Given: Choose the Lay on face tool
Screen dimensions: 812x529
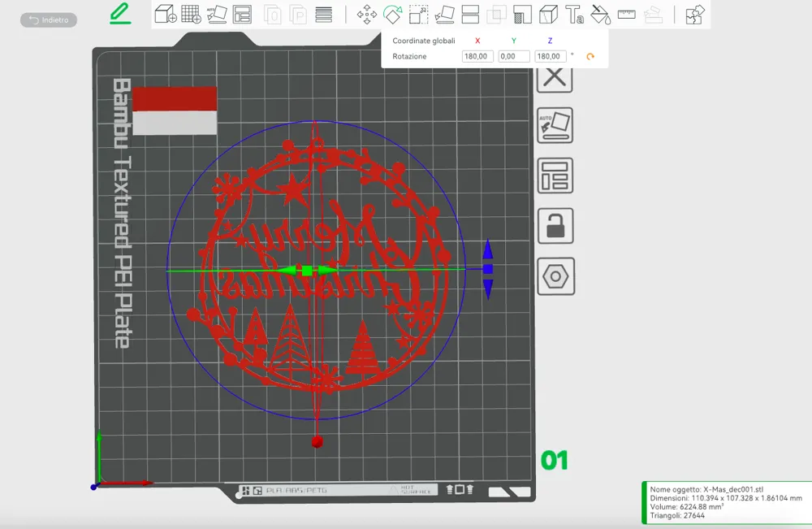Looking at the screenshot, I should 444,14.
